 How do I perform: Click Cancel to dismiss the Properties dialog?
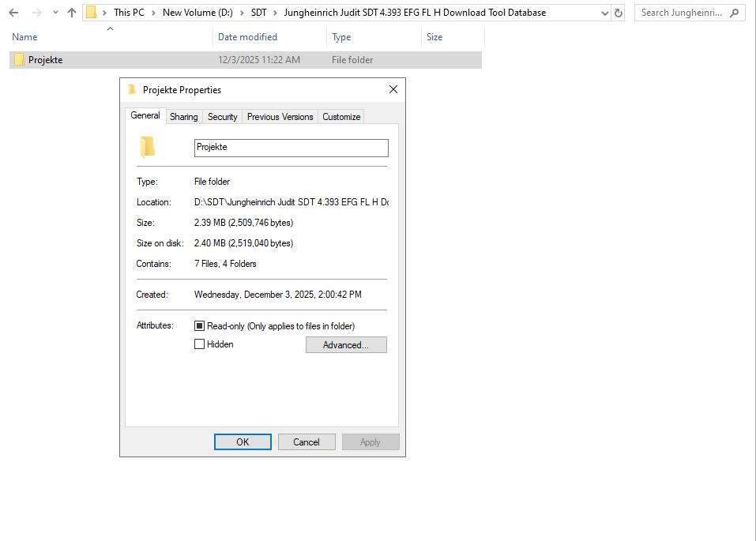(x=307, y=441)
